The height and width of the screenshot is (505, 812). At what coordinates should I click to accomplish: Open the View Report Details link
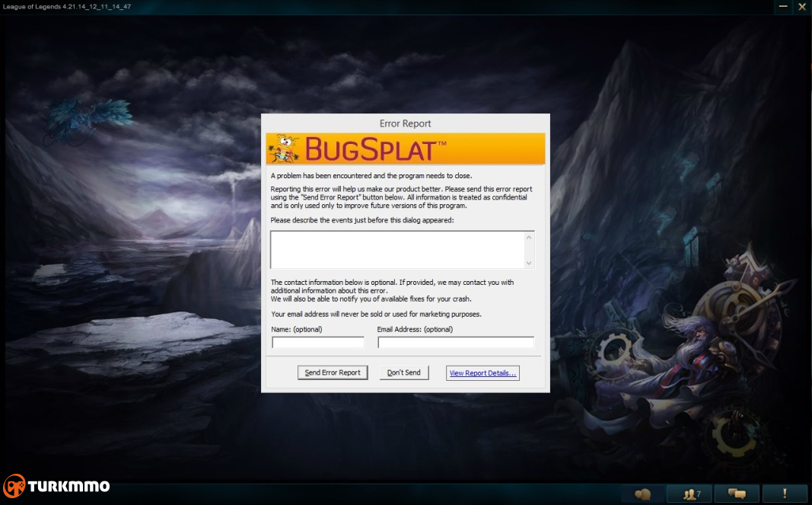482,372
